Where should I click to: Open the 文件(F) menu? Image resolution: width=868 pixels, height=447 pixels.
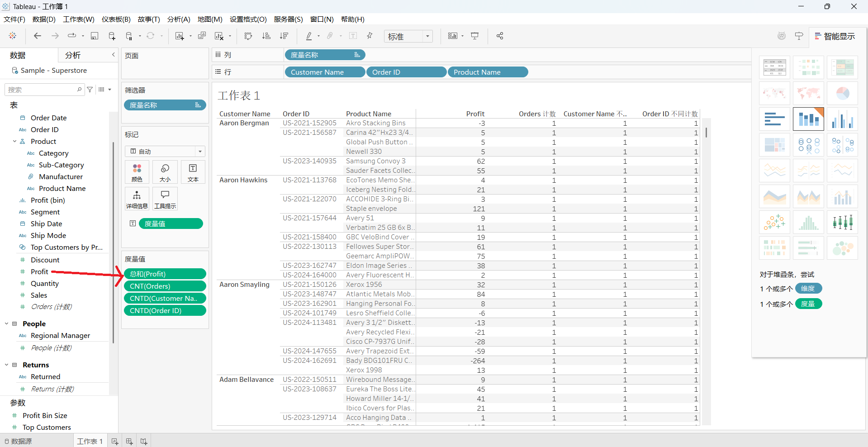[x=14, y=19]
